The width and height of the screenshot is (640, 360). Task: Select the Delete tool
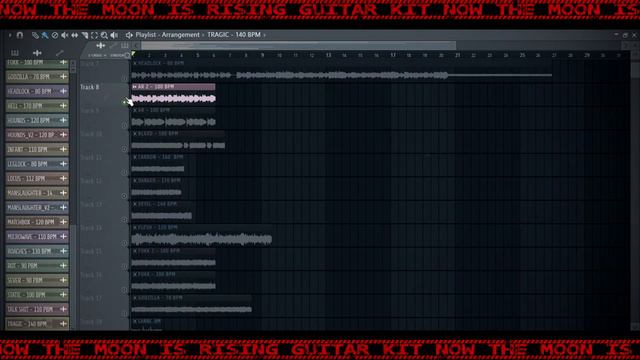pos(55,36)
